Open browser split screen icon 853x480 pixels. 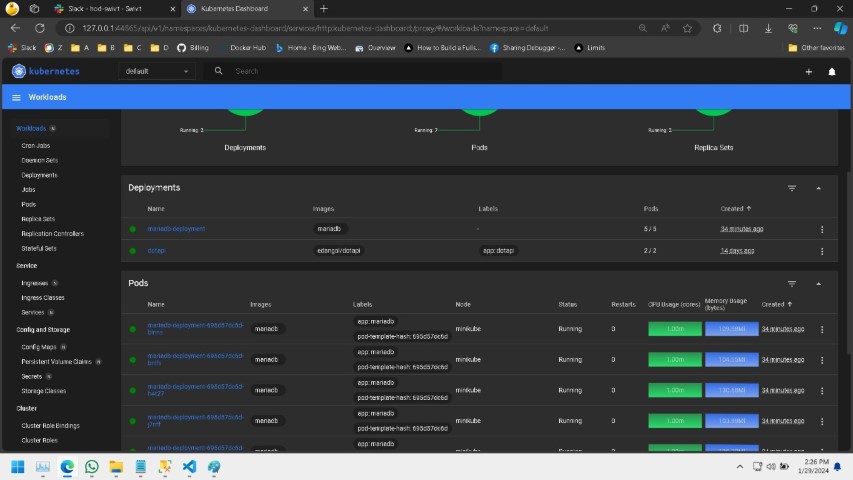743,28
